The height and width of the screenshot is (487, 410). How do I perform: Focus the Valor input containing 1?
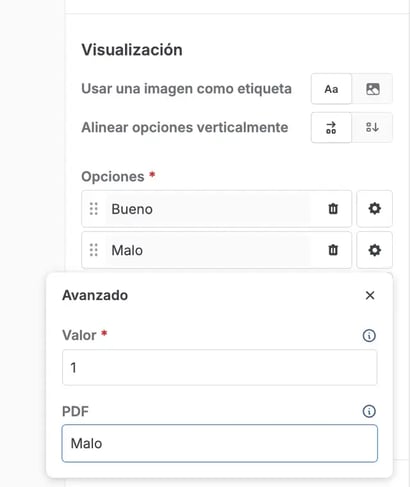pos(220,368)
